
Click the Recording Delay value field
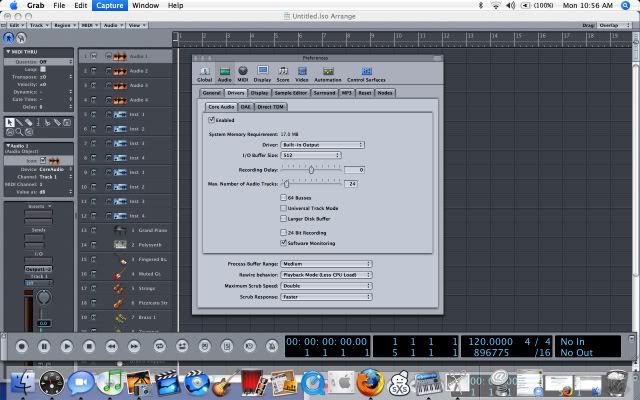tap(354, 170)
